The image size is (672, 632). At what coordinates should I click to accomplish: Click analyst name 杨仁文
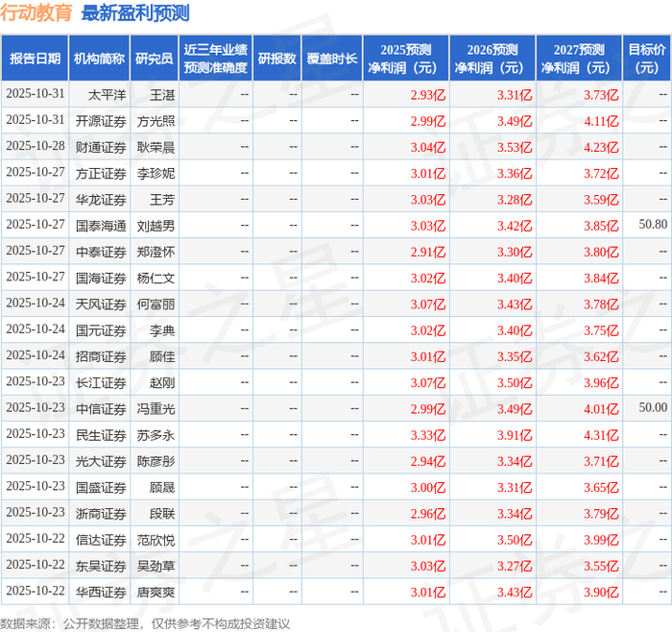coord(156,278)
